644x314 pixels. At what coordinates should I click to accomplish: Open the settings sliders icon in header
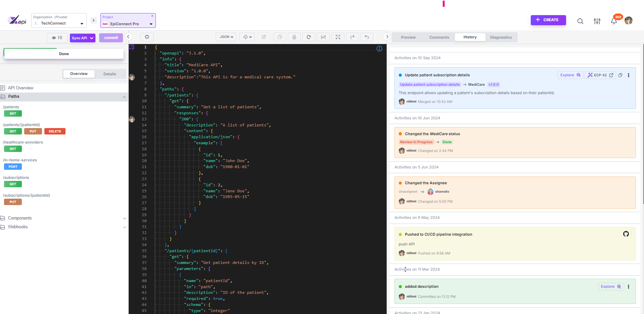[597, 21]
